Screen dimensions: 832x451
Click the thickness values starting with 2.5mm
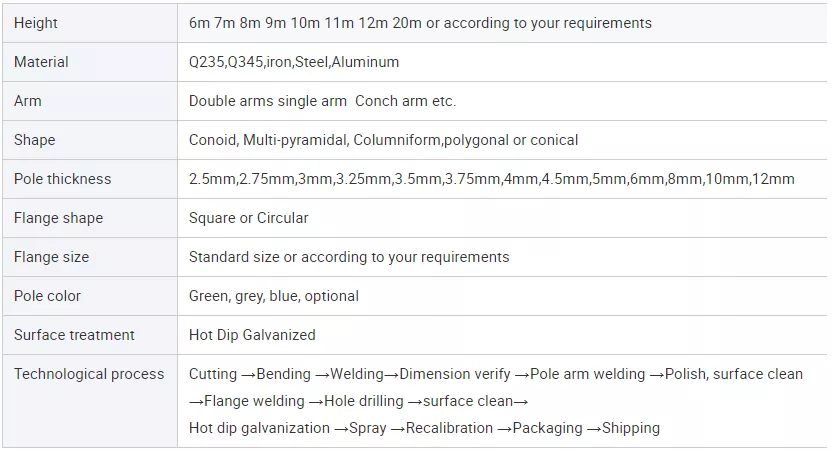tap(491, 179)
